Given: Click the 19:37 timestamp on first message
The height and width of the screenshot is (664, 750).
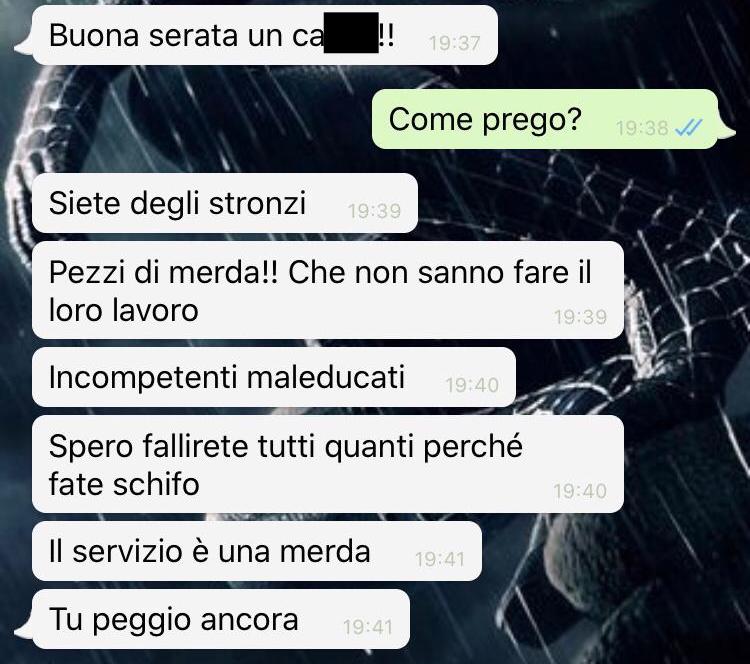Looking at the screenshot, I should point(454,44).
